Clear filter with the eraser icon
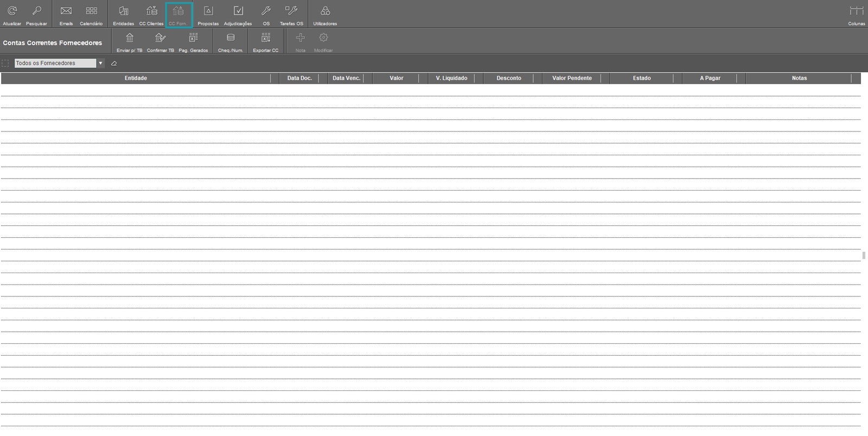Viewport: 868px width, 436px height. (x=114, y=64)
